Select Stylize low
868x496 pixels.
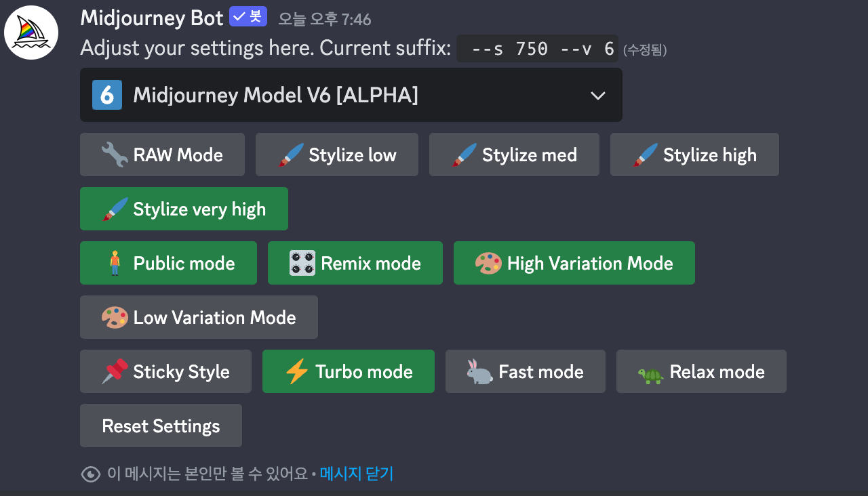[x=337, y=154]
